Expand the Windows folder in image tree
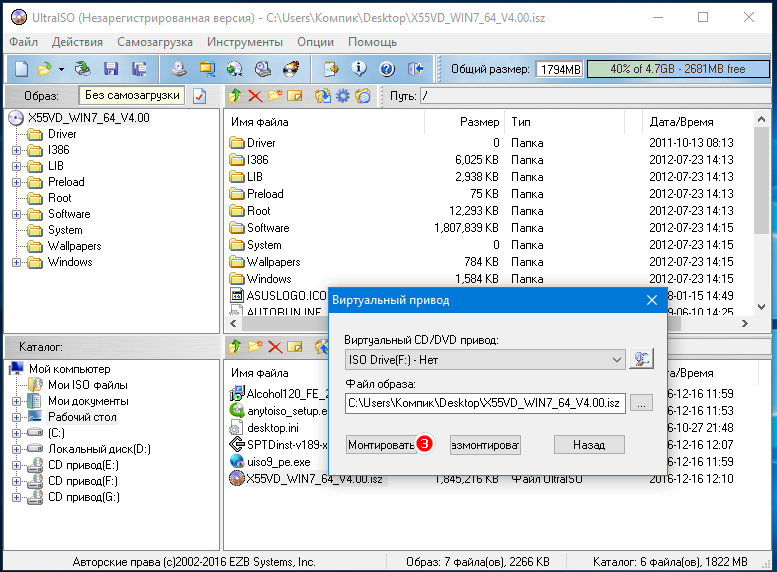The width and height of the screenshot is (777, 572). coord(16,262)
